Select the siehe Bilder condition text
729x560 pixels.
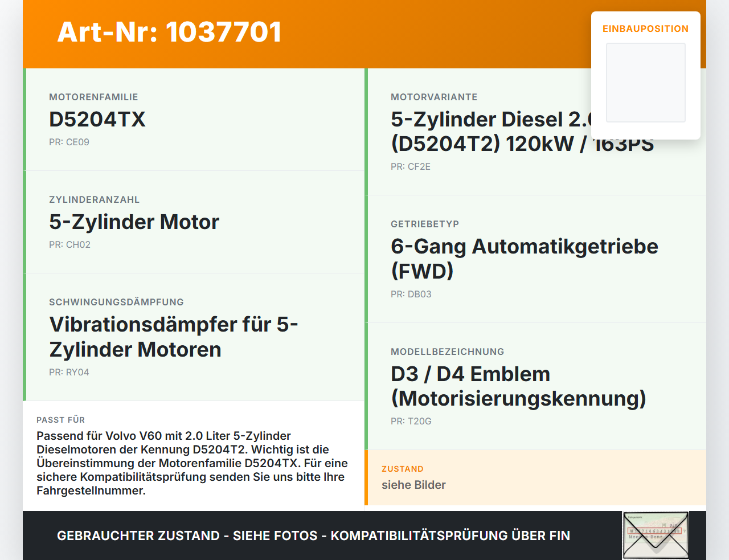(x=413, y=485)
